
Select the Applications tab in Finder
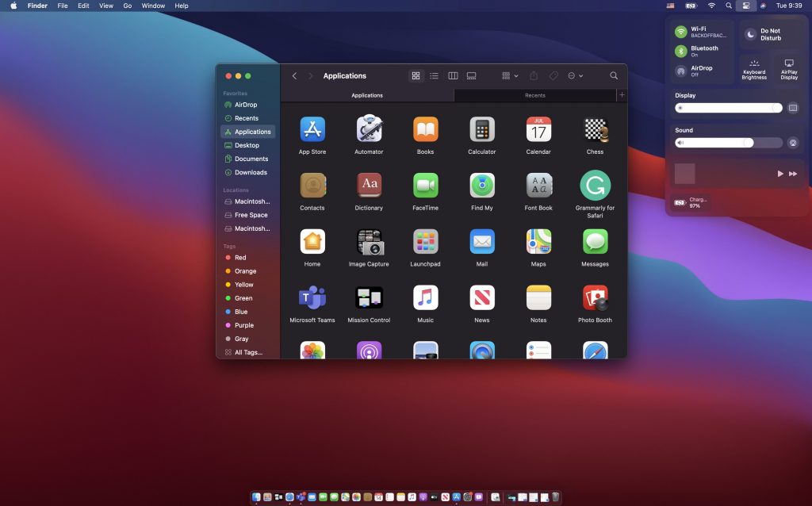coord(367,95)
